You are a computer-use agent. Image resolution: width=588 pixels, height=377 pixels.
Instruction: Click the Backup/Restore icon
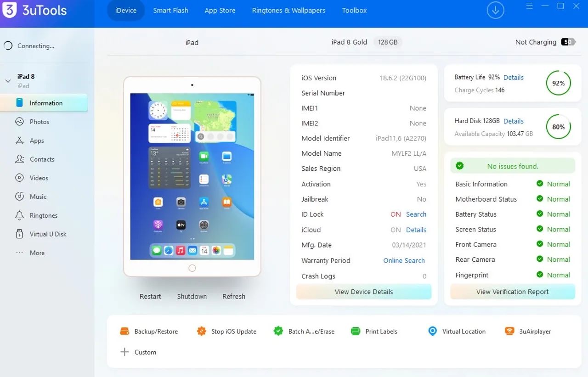[x=124, y=331]
